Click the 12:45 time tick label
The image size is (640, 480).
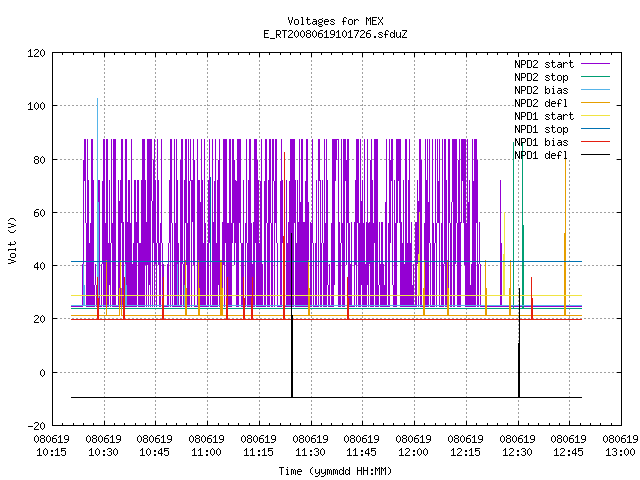click(569, 452)
